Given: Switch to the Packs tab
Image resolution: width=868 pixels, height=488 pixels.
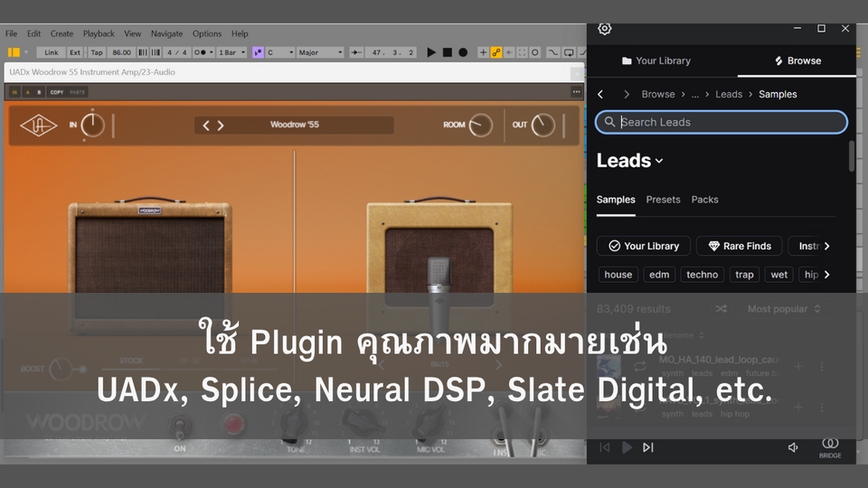Looking at the screenshot, I should pyautogui.click(x=704, y=200).
